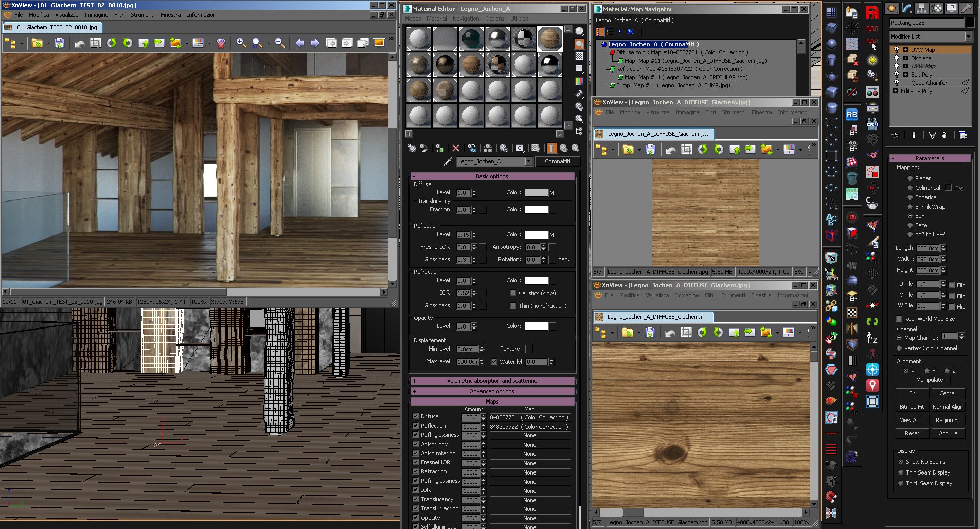Screen dimensions: 980x529
Task: Open the Hierarchy command panel tab
Action: point(921,8)
